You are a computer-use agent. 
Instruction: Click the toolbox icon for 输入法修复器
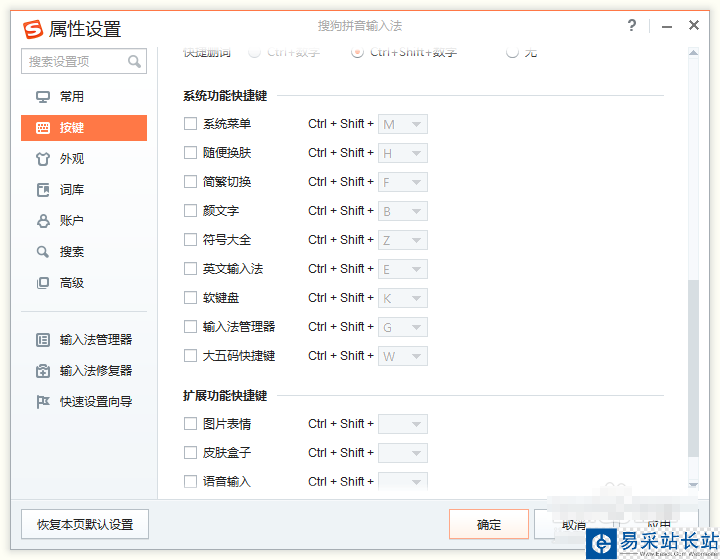pos(43,371)
